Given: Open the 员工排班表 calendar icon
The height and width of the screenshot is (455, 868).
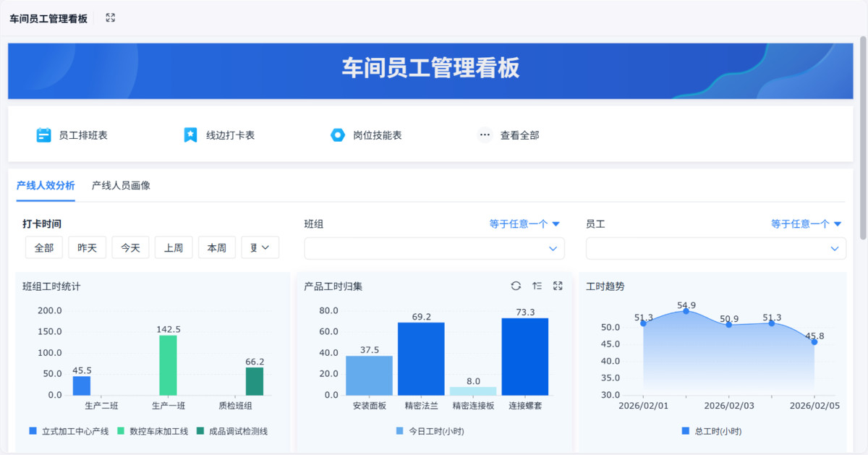Looking at the screenshot, I should pos(44,135).
